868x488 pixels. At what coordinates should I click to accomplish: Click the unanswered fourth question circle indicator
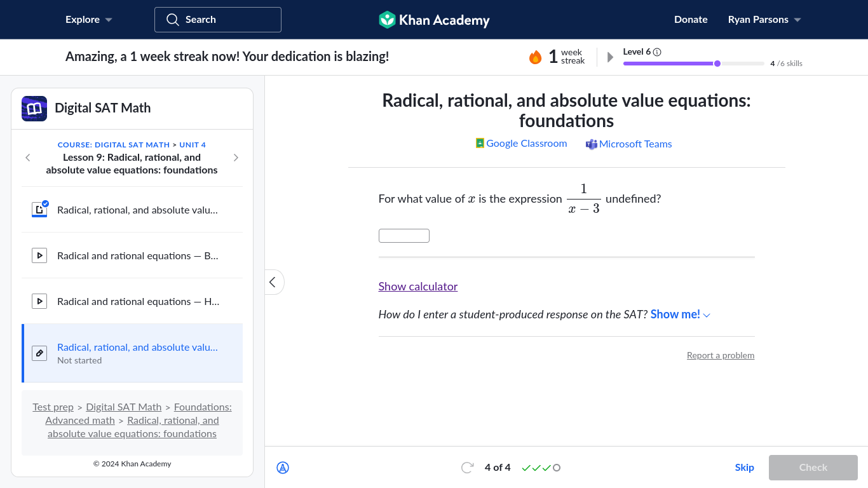[x=557, y=468]
